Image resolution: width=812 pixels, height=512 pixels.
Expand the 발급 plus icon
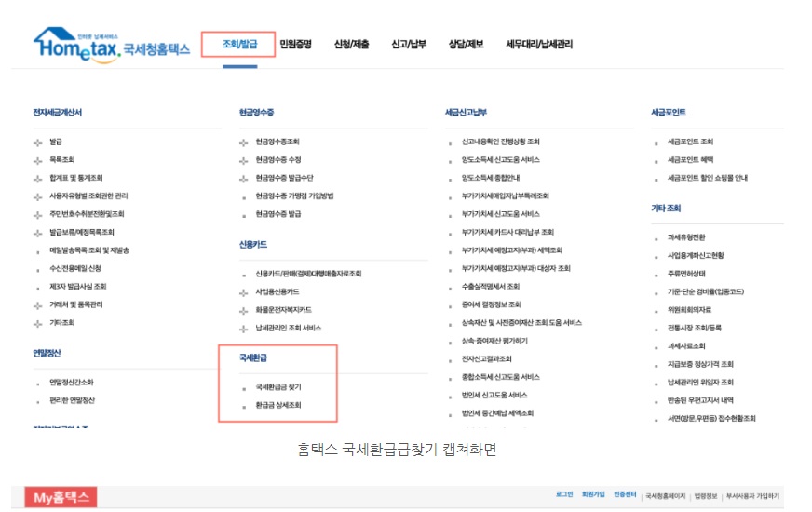click(x=38, y=142)
